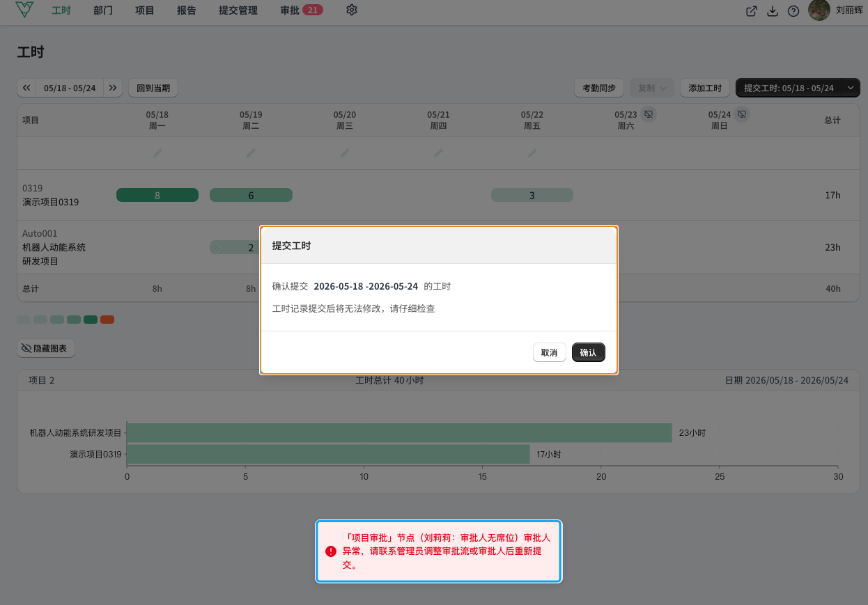This screenshot has width=868, height=605.
Task: Click the pencil edit icon under 05/21
Action: [438, 152]
